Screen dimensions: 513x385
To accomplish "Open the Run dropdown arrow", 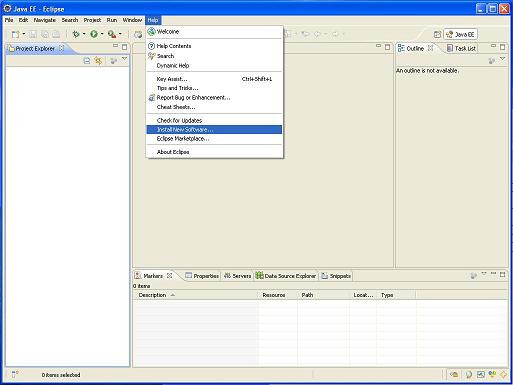I will point(102,34).
